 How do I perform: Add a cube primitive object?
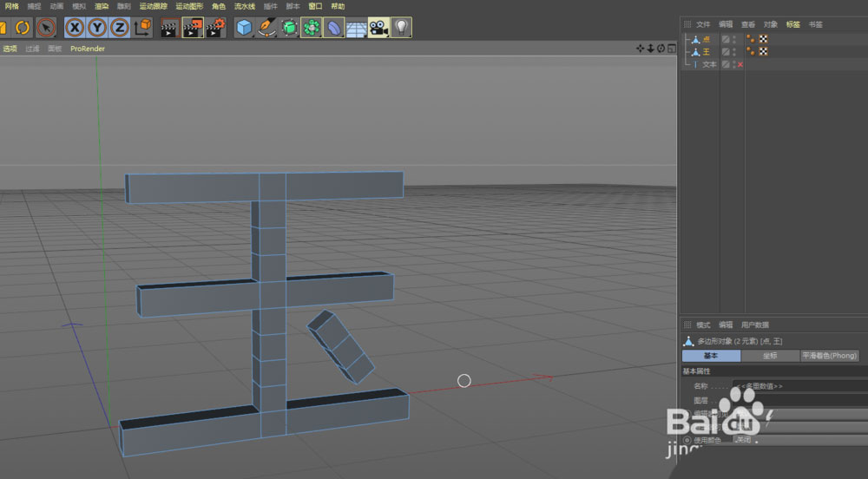[x=245, y=28]
